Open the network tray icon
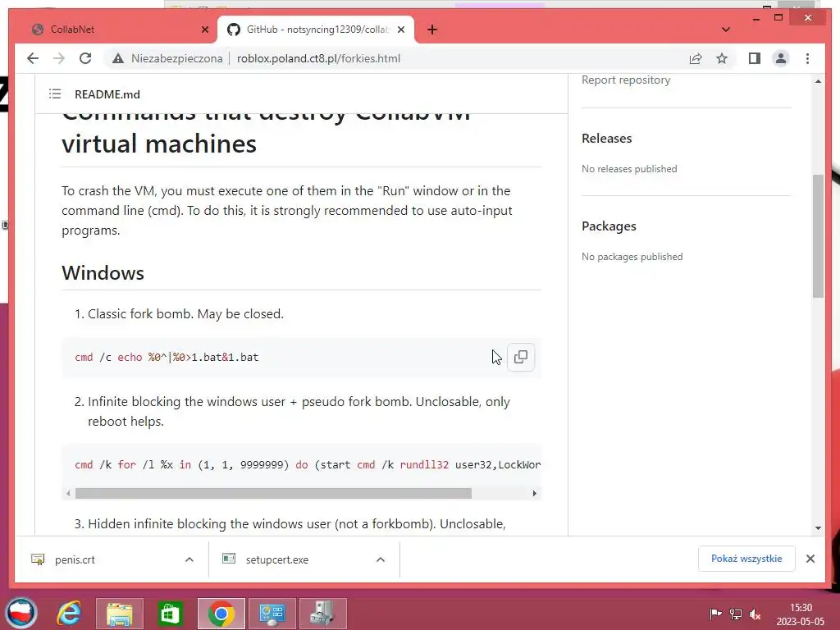The height and width of the screenshot is (630, 840). (x=736, y=614)
